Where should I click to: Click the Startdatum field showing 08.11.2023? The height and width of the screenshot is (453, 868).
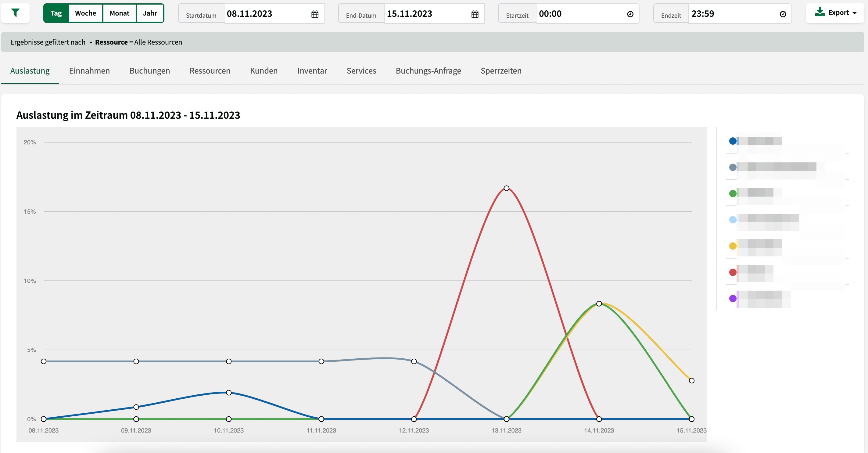[x=266, y=14]
